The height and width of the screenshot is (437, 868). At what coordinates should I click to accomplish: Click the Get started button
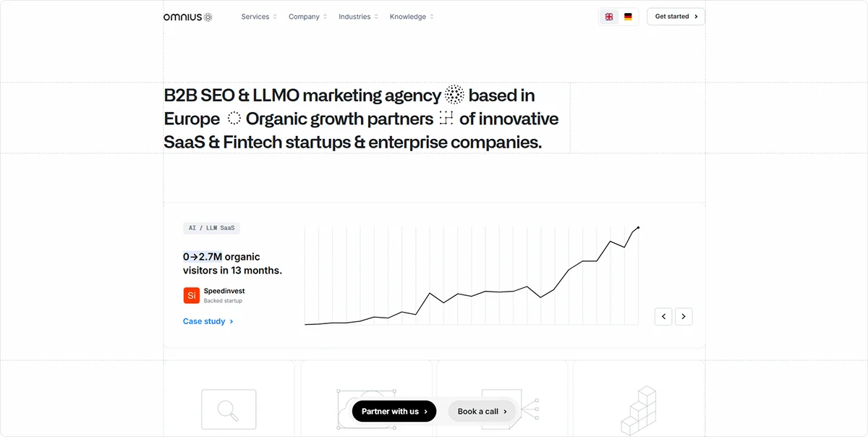675,16
